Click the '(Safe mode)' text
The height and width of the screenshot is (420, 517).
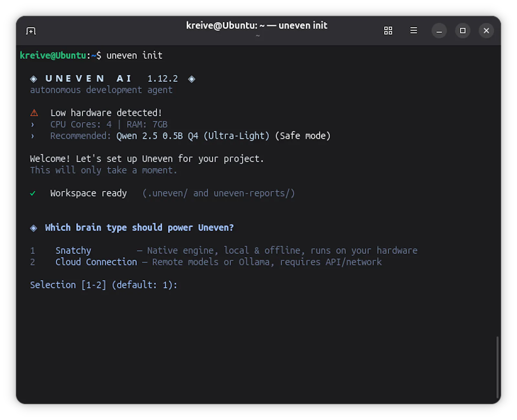303,136
